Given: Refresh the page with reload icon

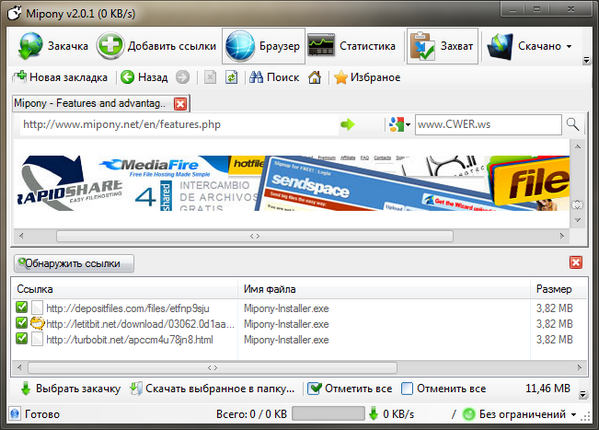Looking at the screenshot, I should coord(232,78).
